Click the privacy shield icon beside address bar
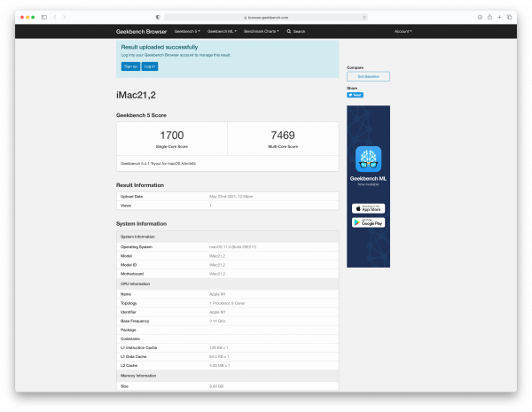The height and width of the screenshot is (412, 532). (x=158, y=18)
